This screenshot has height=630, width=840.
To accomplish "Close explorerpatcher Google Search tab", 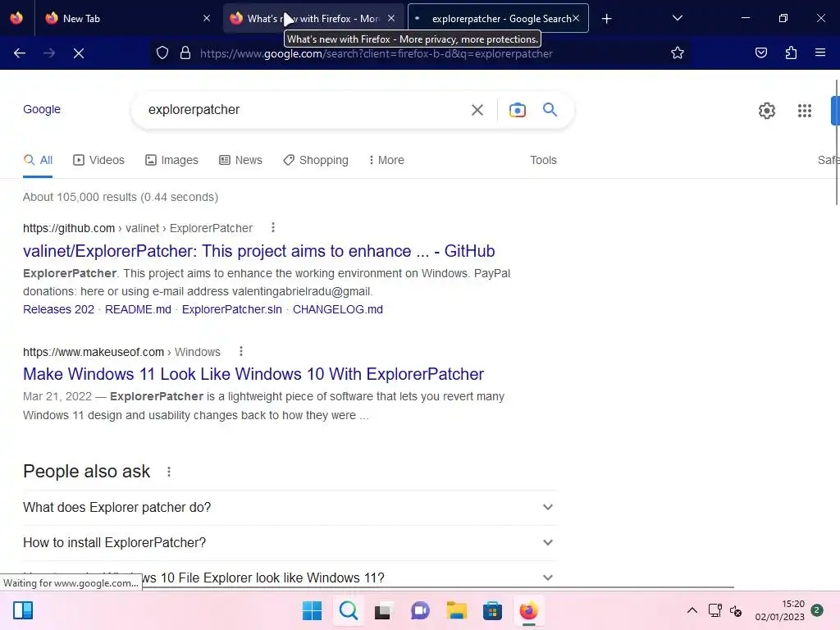I will click(x=576, y=19).
